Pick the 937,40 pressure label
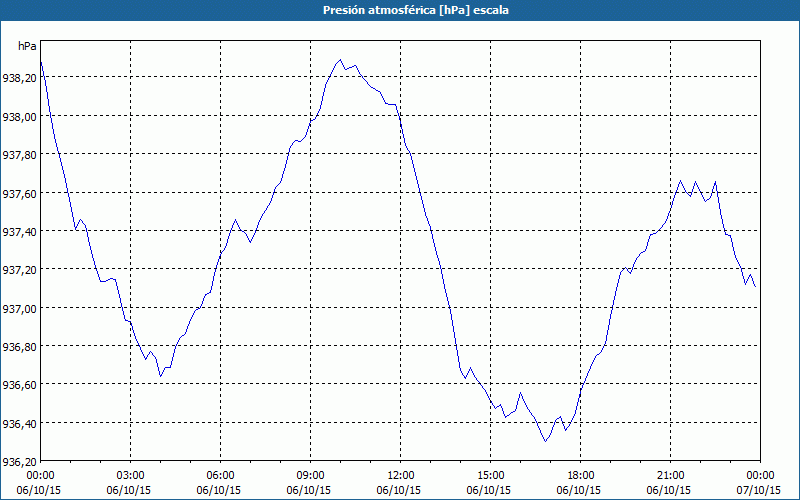800x500 pixels. coord(19,232)
